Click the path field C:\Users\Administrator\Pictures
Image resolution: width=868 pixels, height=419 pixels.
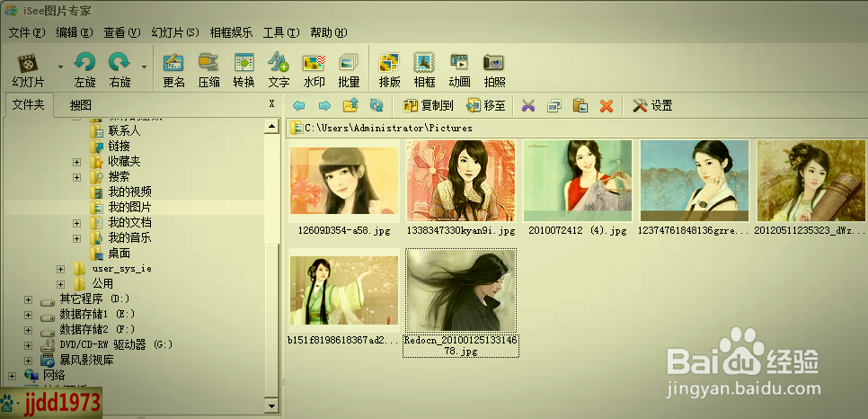click(577, 128)
